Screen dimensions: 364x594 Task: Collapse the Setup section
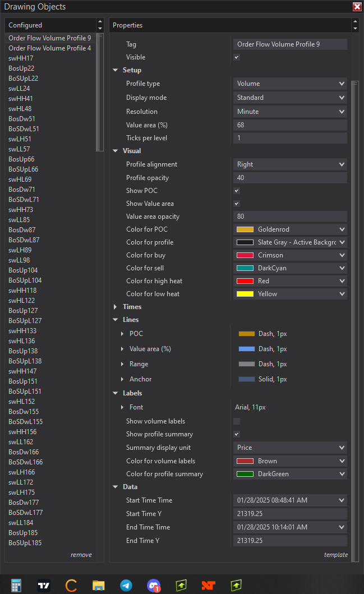pyautogui.click(x=116, y=70)
